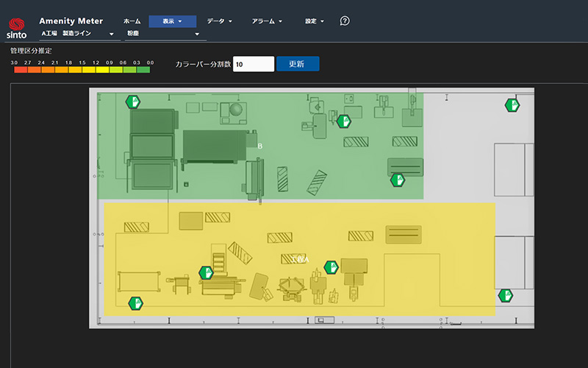The width and height of the screenshot is (588, 368).
Task: Click the darkest green swatch at the 0.0 end
Action: 143,70
